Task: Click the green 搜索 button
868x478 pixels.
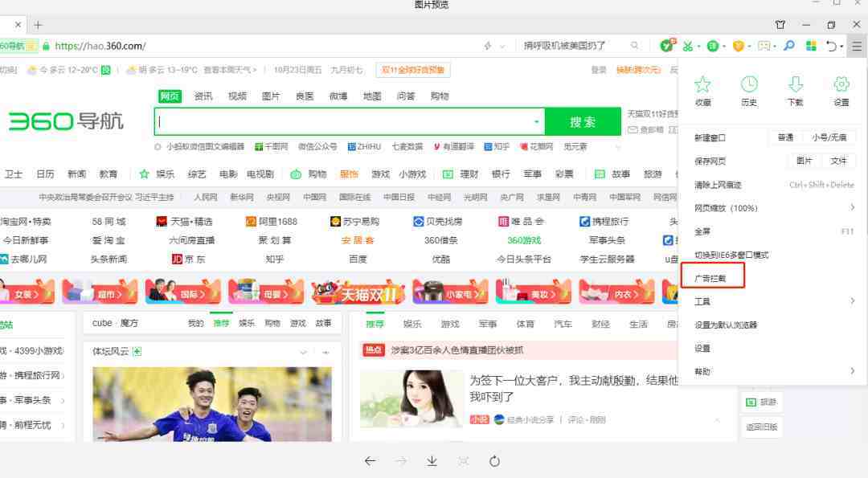Action: click(x=583, y=122)
